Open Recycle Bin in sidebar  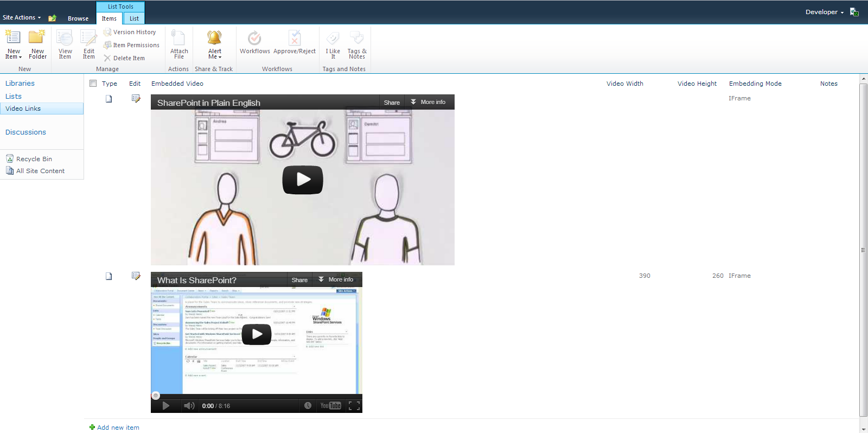[x=29, y=159]
